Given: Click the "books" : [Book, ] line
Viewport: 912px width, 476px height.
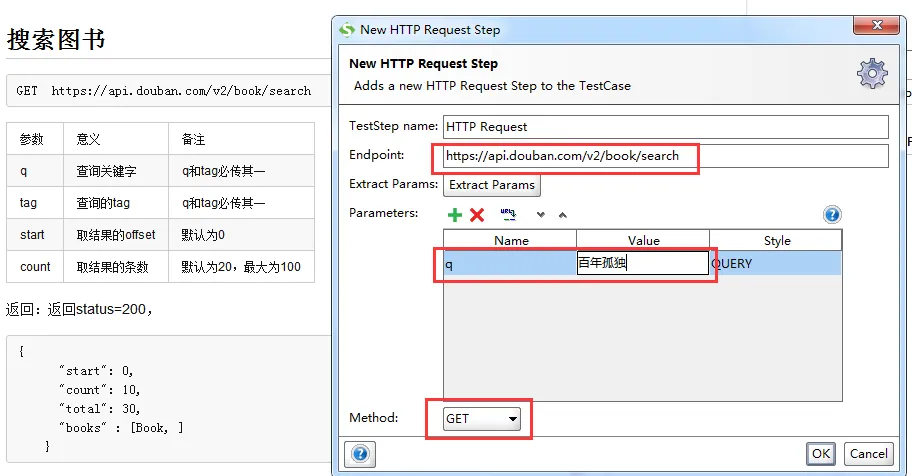Looking at the screenshot, I should 121,428.
